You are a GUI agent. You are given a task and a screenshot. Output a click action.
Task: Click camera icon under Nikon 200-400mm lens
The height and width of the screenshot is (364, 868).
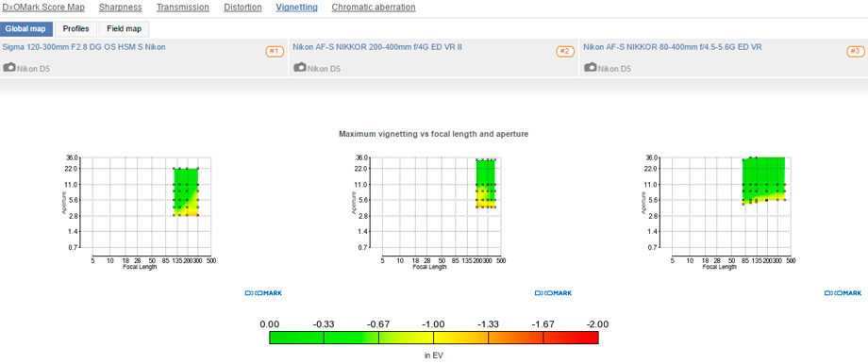pyautogui.click(x=299, y=68)
